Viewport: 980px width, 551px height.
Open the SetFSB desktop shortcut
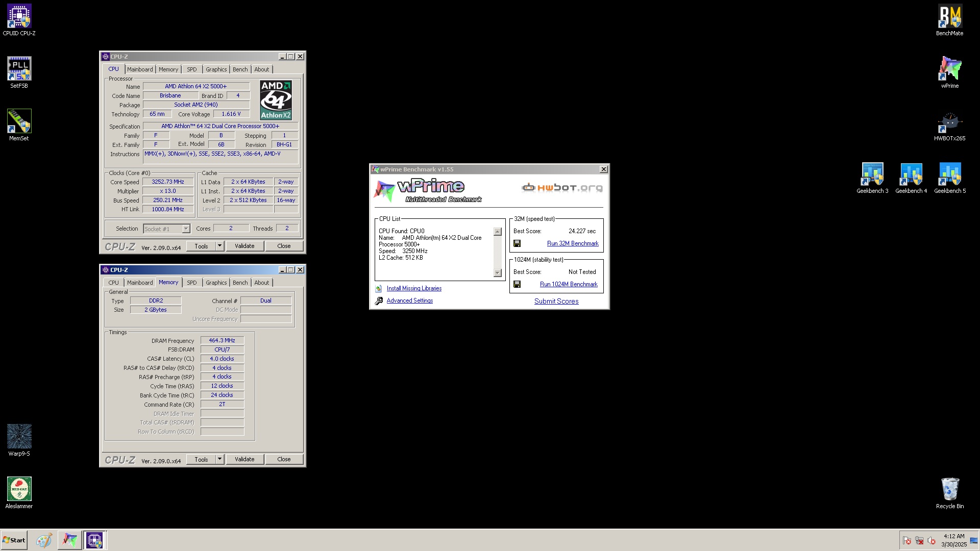tap(19, 72)
